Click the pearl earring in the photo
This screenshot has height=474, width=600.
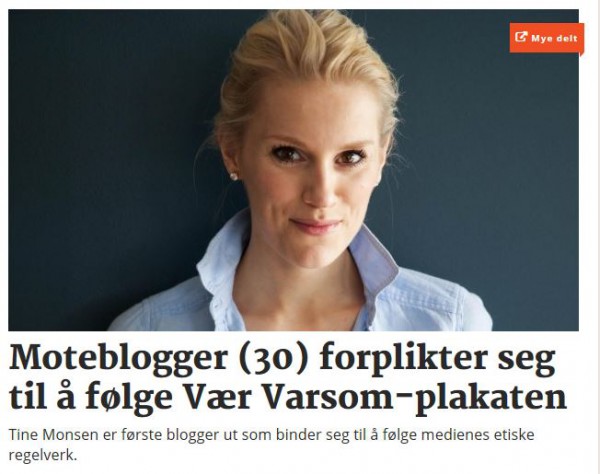233,176
